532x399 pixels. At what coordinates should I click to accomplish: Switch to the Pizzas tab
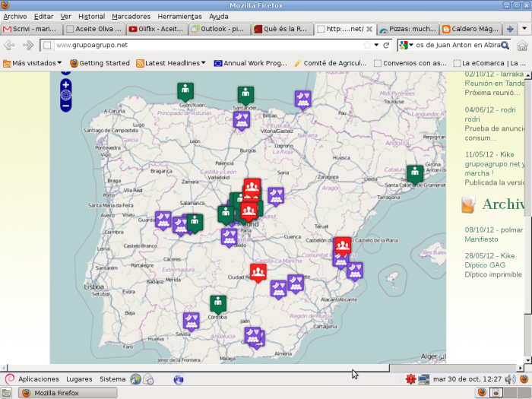tap(408, 29)
